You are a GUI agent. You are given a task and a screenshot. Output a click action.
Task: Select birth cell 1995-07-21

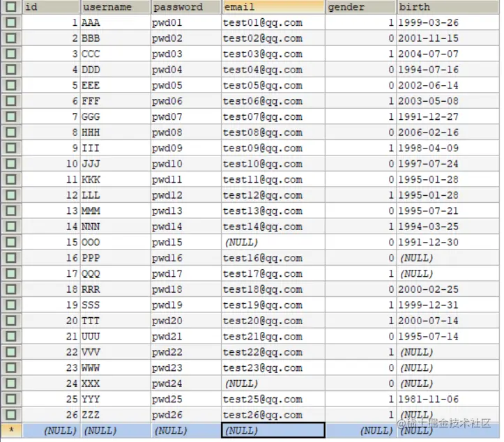[x=448, y=211]
